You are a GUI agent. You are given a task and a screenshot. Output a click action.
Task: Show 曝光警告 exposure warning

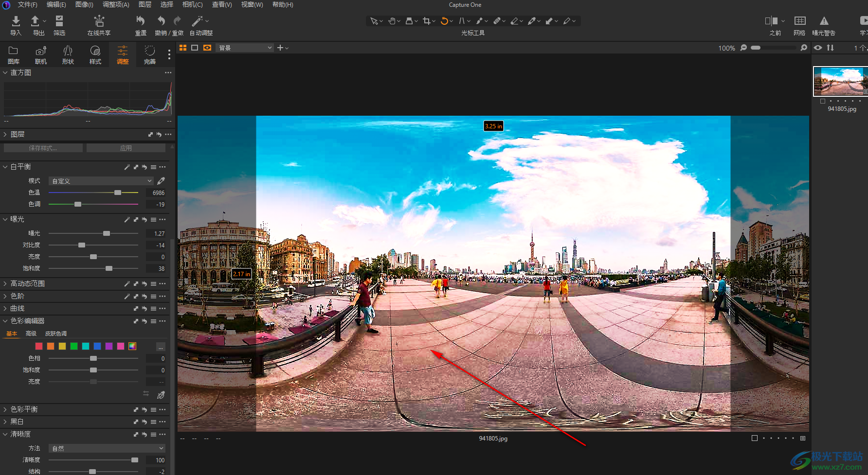pos(824,21)
